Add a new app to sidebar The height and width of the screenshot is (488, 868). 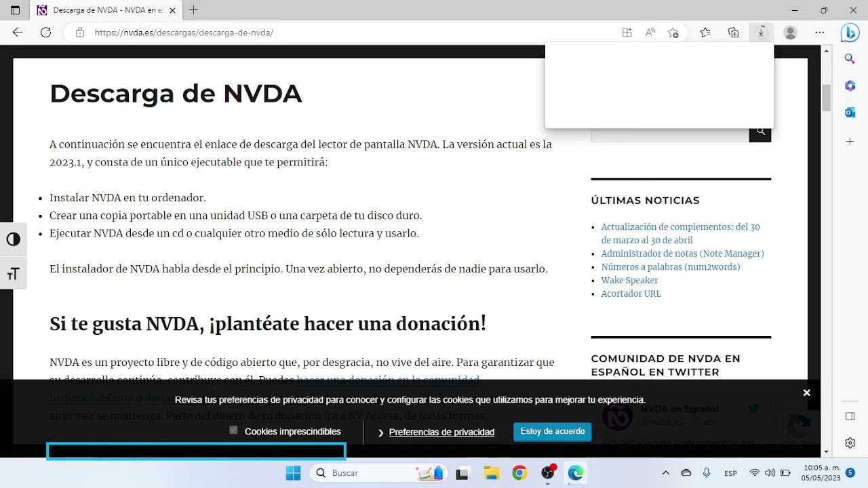[x=850, y=141]
